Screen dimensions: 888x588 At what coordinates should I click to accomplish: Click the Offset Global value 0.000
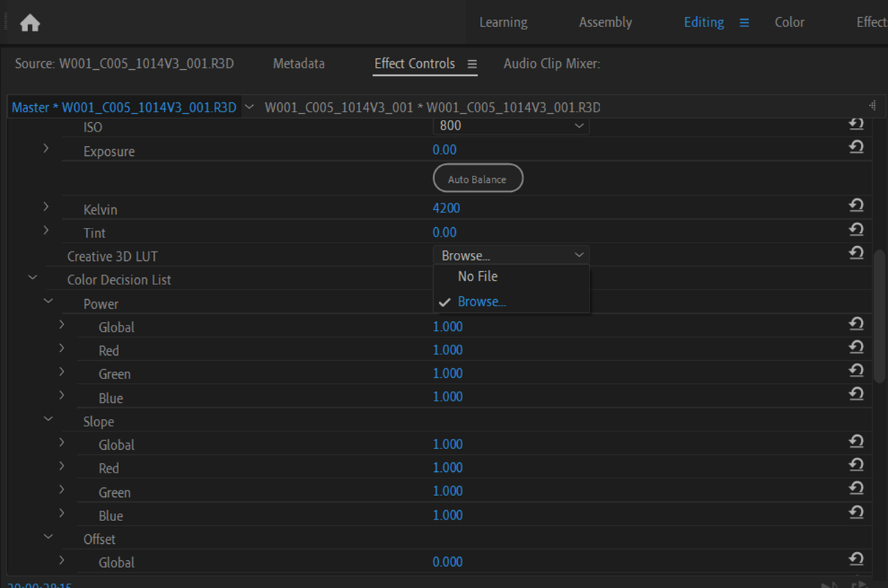(x=448, y=562)
